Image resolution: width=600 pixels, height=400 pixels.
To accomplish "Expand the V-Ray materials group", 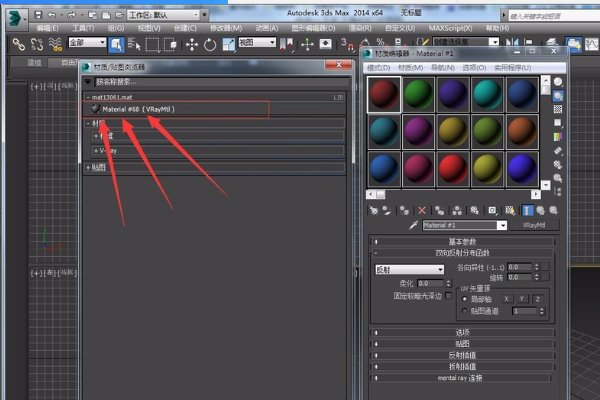I will pos(96,151).
